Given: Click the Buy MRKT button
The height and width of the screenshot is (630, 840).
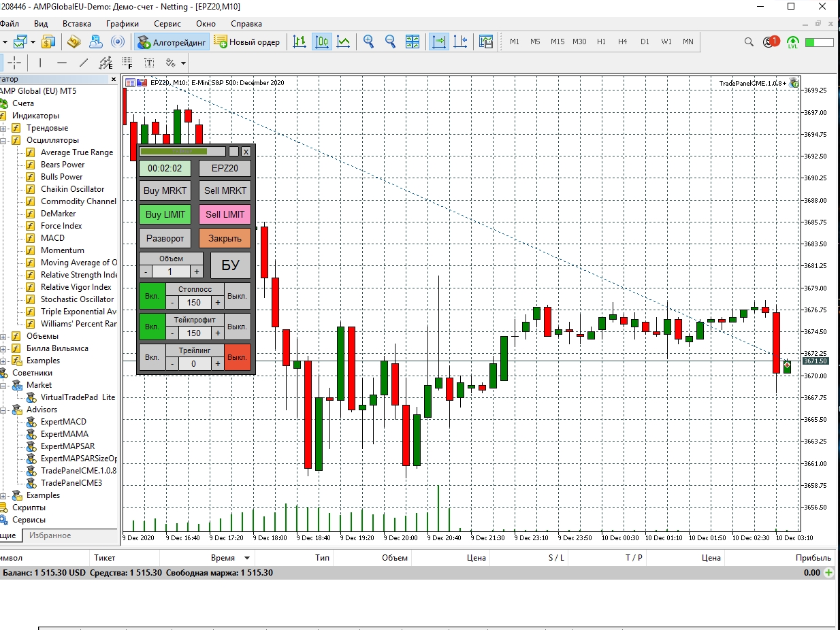Looking at the screenshot, I should [165, 190].
